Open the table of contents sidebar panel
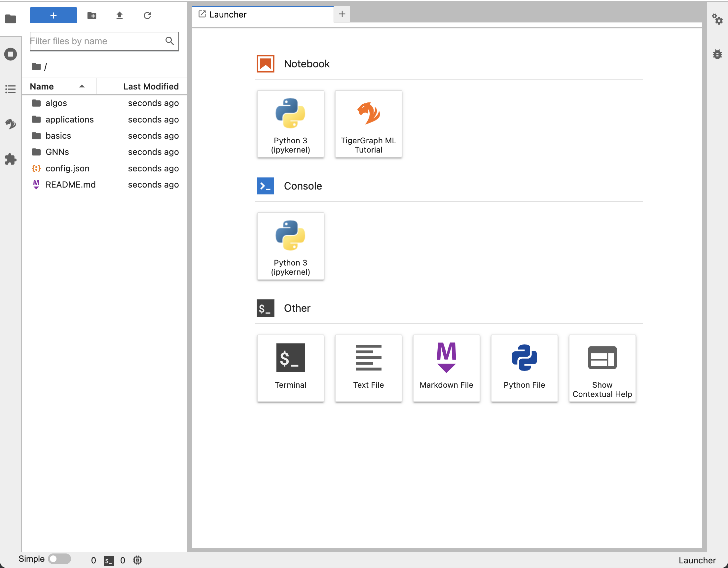Image resolution: width=728 pixels, height=568 pixels. pos(10,89)
